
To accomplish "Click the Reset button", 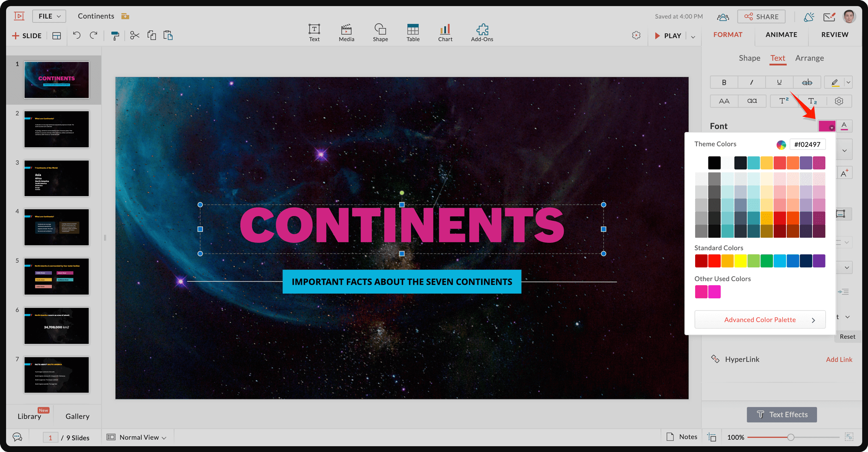I will click(x=847, y=337).
